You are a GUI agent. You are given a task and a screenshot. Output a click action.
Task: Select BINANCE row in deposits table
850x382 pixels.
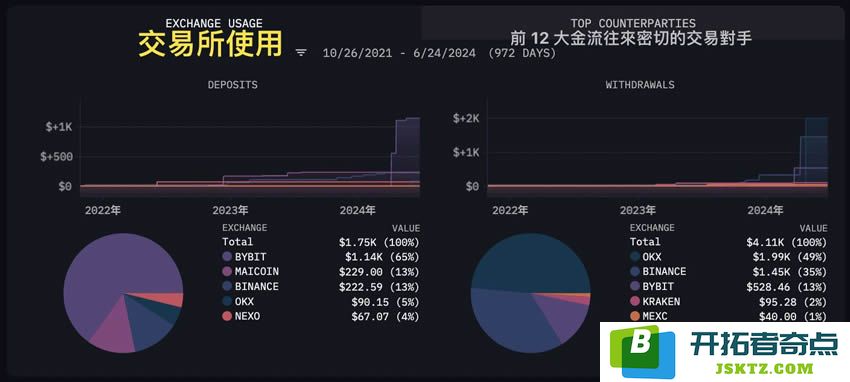click(321, 286)
